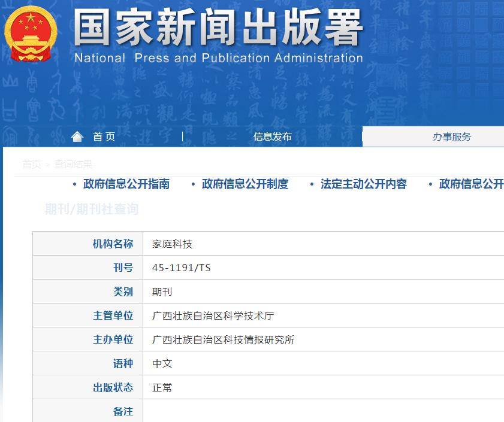Click 首页 in the breadcrumb trail
The height and width of the screenshot is (422, 504).
[x=31, y=165]
